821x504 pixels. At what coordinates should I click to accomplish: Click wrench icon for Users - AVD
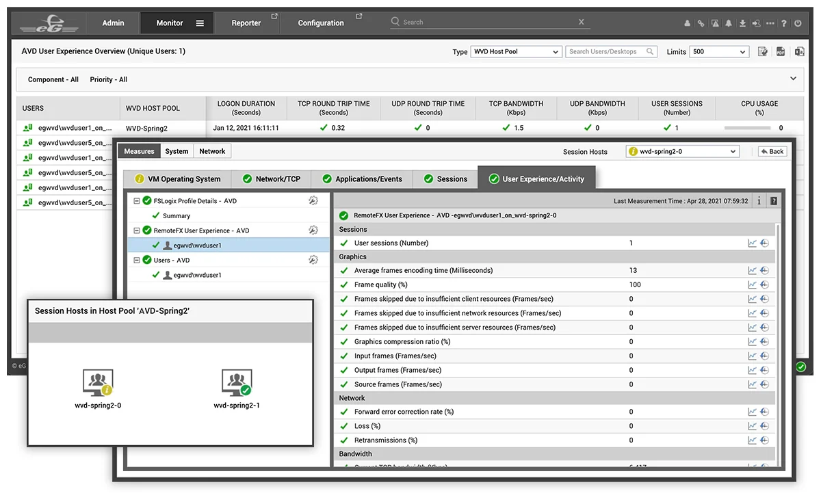point(313,260)
